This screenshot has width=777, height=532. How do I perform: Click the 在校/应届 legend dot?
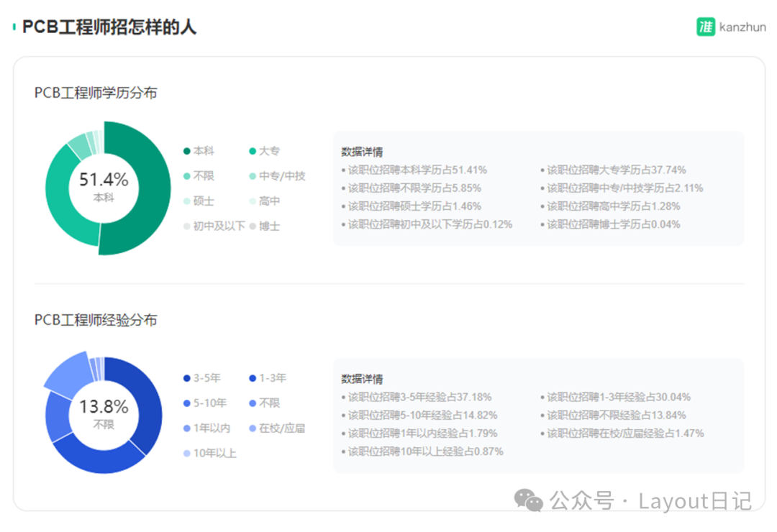[x=253, y=428]
